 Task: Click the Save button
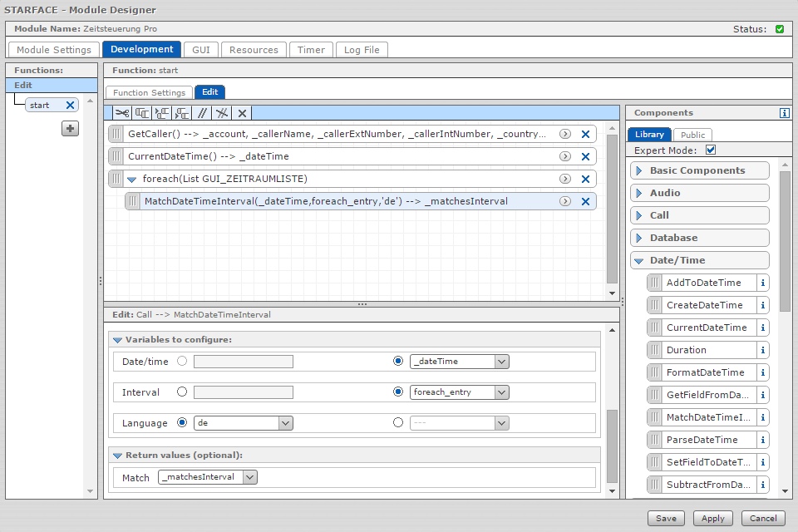(666, 518)
